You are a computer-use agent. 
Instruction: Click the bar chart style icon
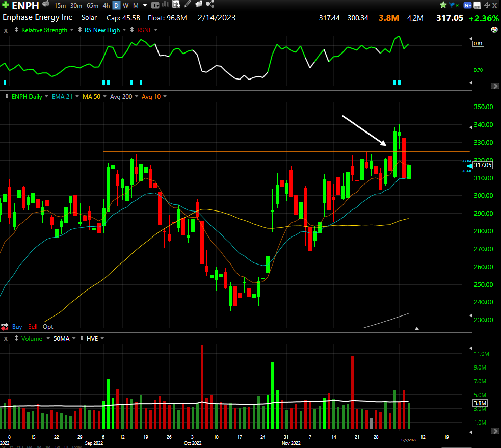pyautogui.click(x=165, y=4)
